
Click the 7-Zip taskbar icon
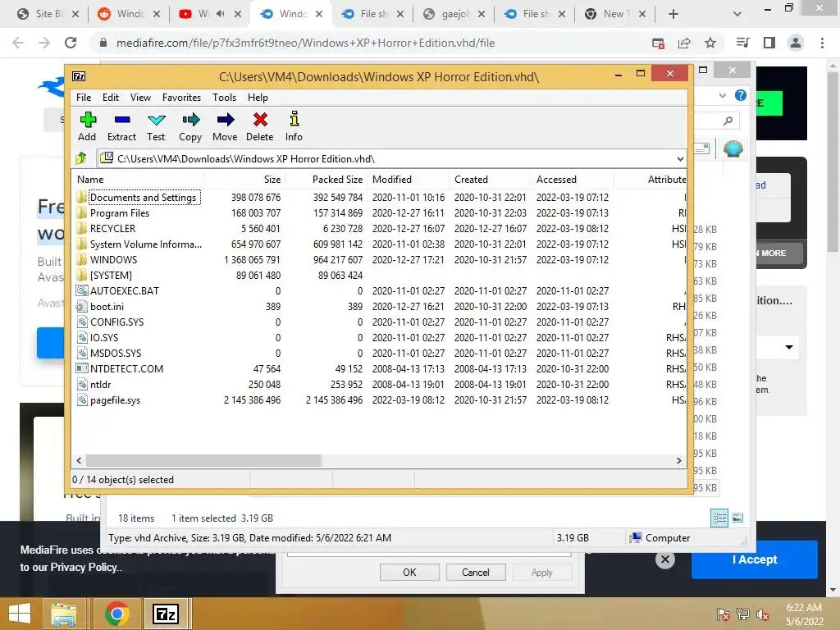coord(165,614)
